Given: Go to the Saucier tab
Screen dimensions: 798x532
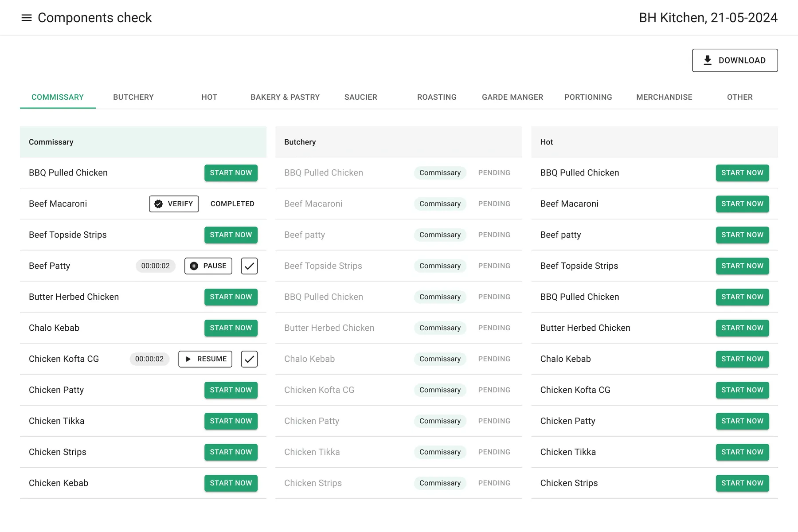Looking at the screenshot, I should [361, 97].
